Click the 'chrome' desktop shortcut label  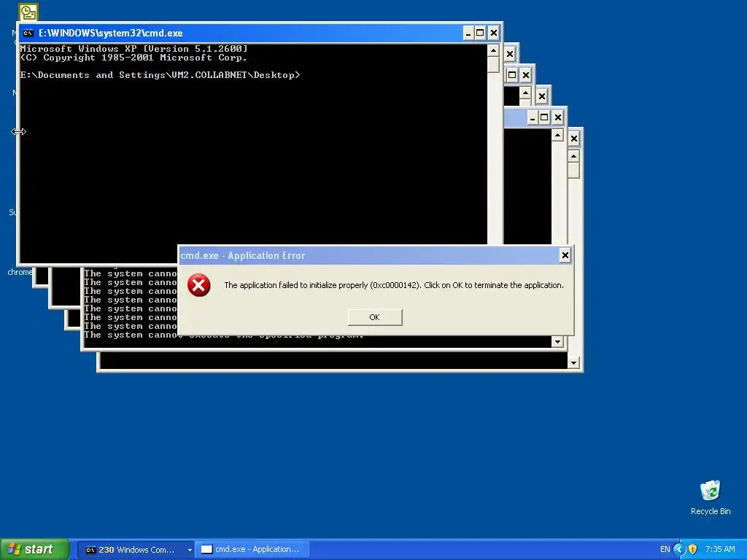coord(20,273)
